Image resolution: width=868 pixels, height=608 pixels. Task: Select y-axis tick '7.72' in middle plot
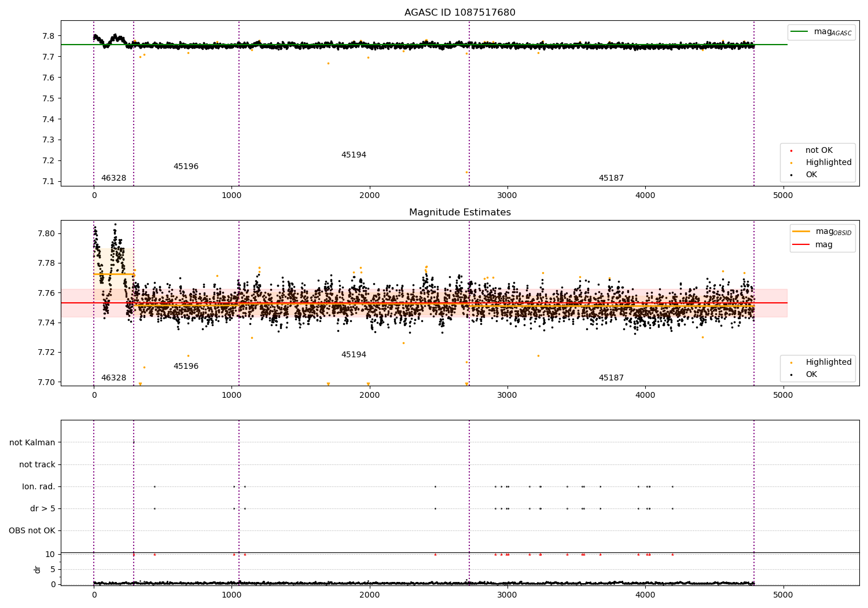pos(47,353)
